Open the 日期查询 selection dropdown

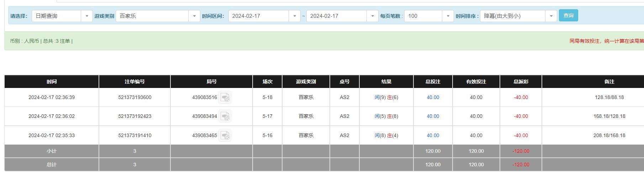62,16
